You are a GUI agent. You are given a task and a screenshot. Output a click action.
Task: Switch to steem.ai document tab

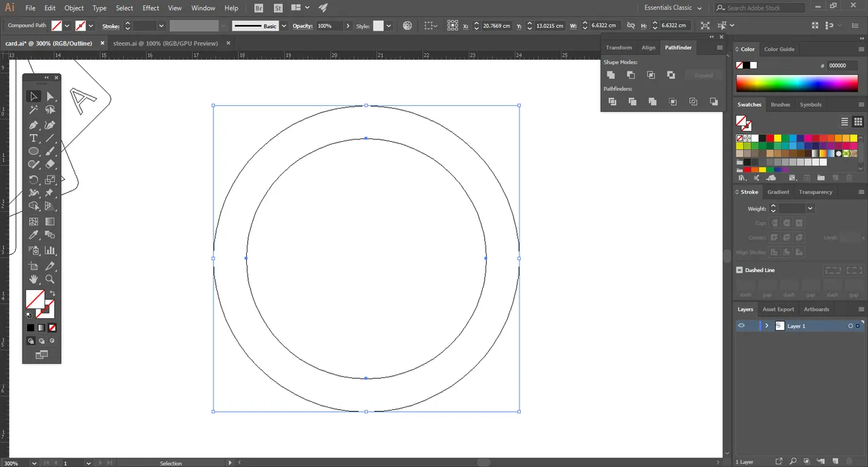165,43
